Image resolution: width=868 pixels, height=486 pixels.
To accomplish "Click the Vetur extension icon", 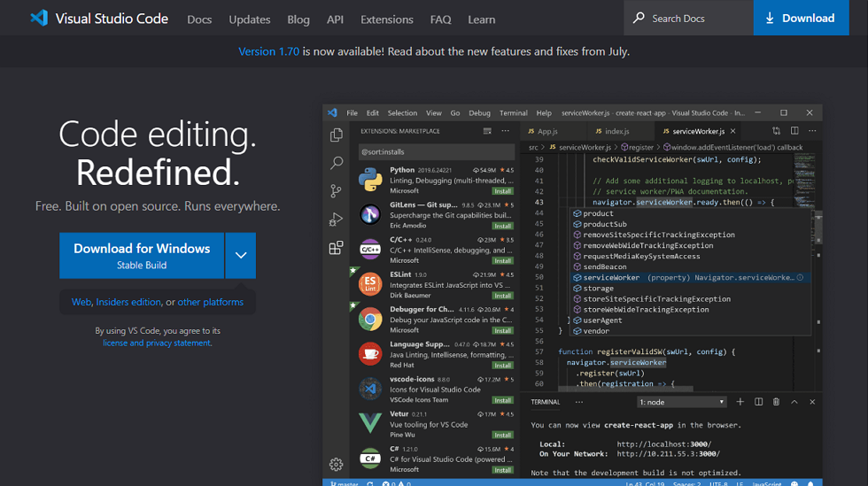I will [x=370, y=423].
